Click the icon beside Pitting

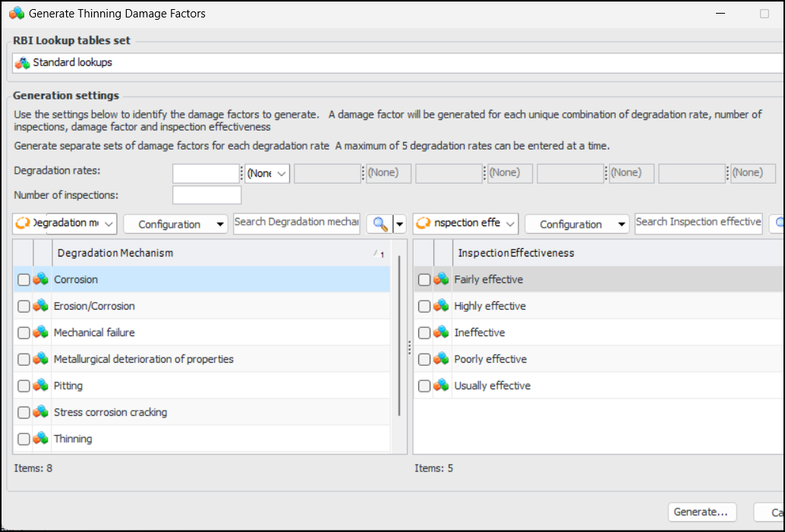click(40, 386)
